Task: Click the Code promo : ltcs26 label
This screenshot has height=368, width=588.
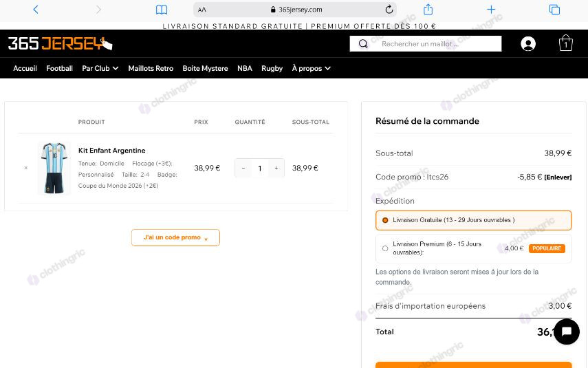Action: coord(412,177)
